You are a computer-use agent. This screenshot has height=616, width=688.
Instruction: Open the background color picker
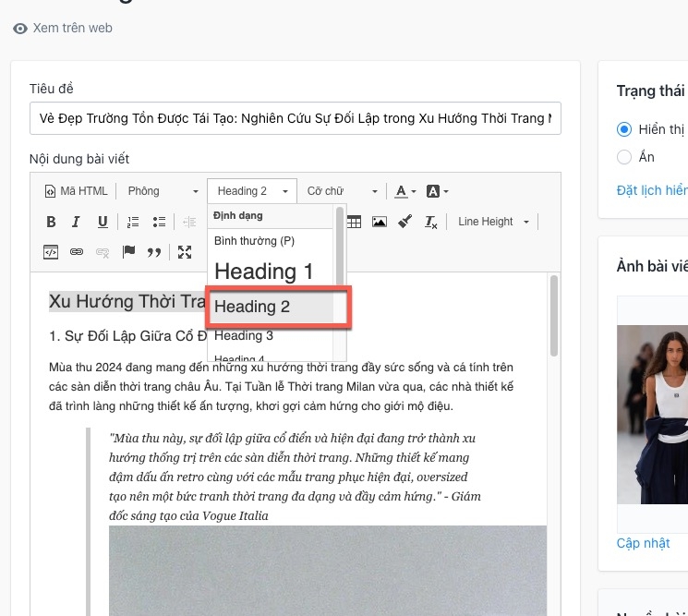(x=437, y=191)
